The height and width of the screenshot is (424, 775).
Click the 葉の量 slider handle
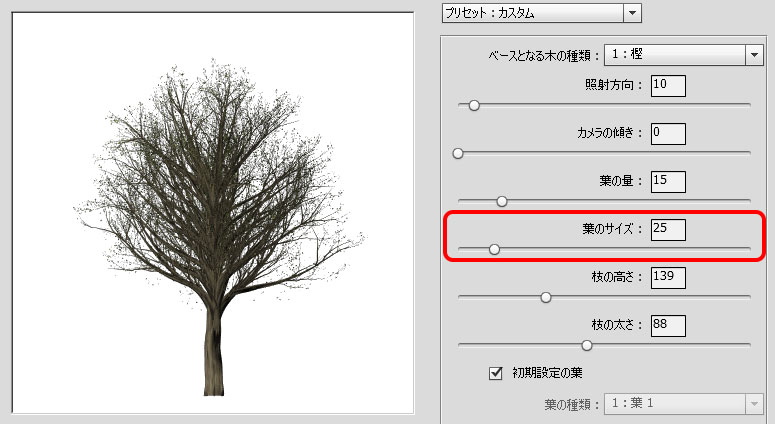coord(502,201)
